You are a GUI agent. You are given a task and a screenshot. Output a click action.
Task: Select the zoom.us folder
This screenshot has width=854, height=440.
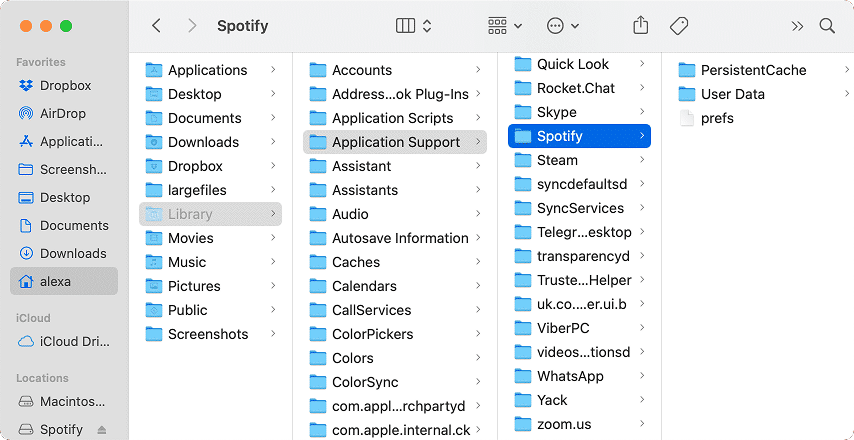[x=579, y=424]
